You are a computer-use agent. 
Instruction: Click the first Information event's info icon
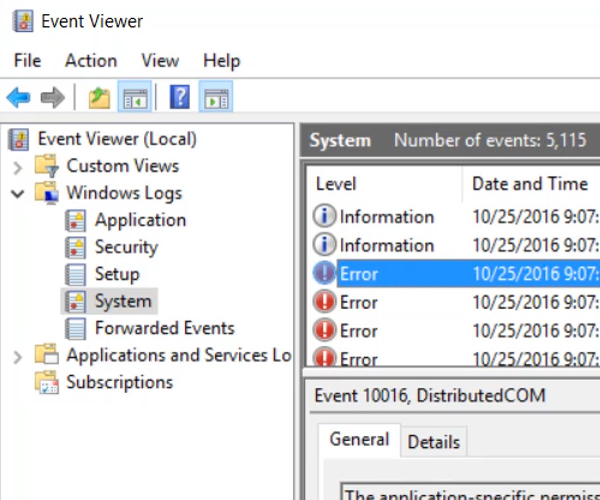pos(324,216)
